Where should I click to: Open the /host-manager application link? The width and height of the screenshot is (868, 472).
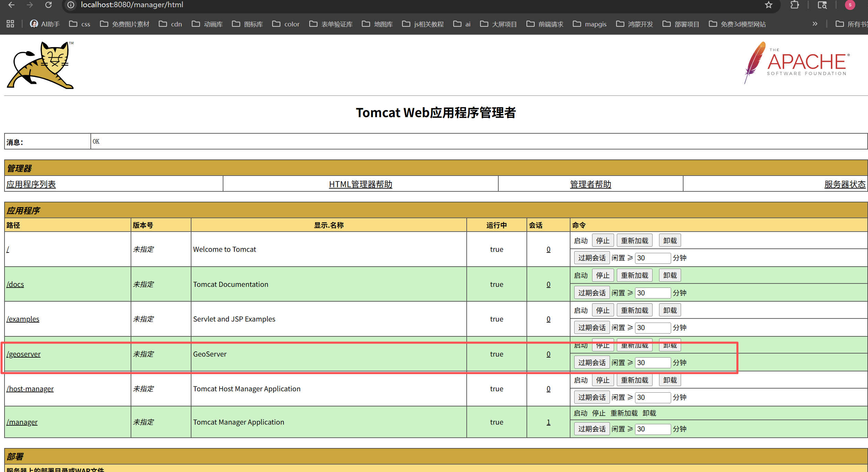tap(30, 389)
